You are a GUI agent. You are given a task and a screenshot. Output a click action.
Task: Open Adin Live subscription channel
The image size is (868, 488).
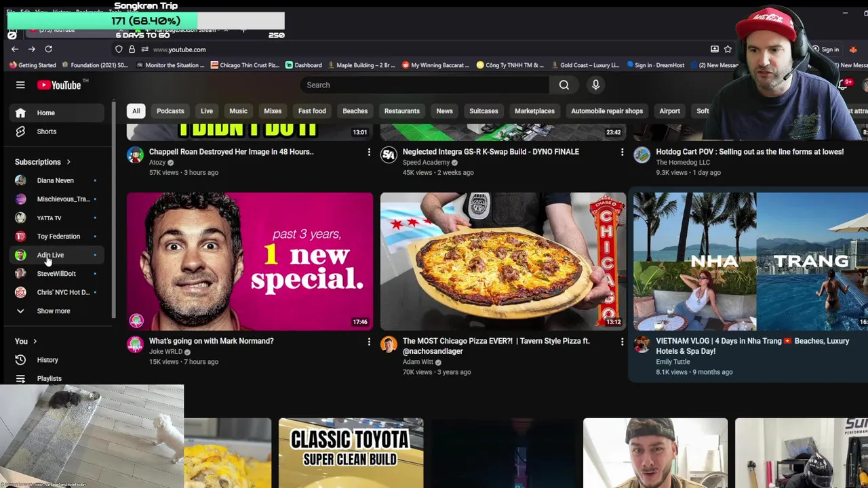tap(58, 255)
